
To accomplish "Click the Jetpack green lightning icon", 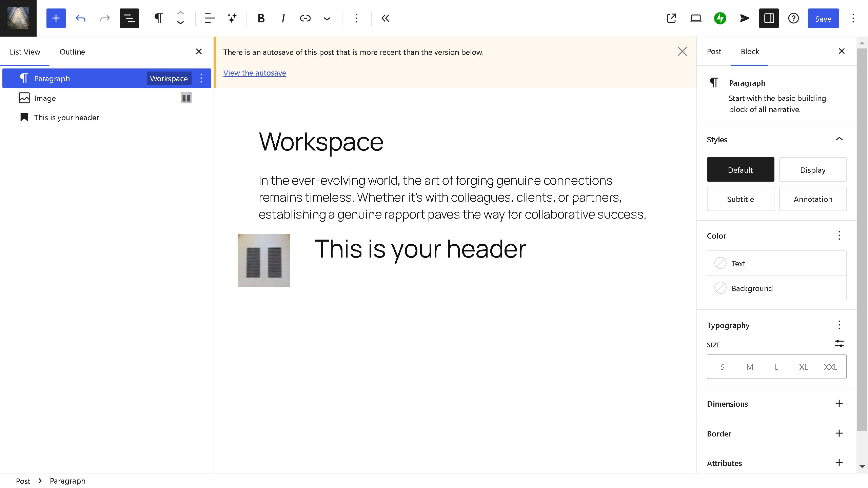I will (x=720, y=18).
